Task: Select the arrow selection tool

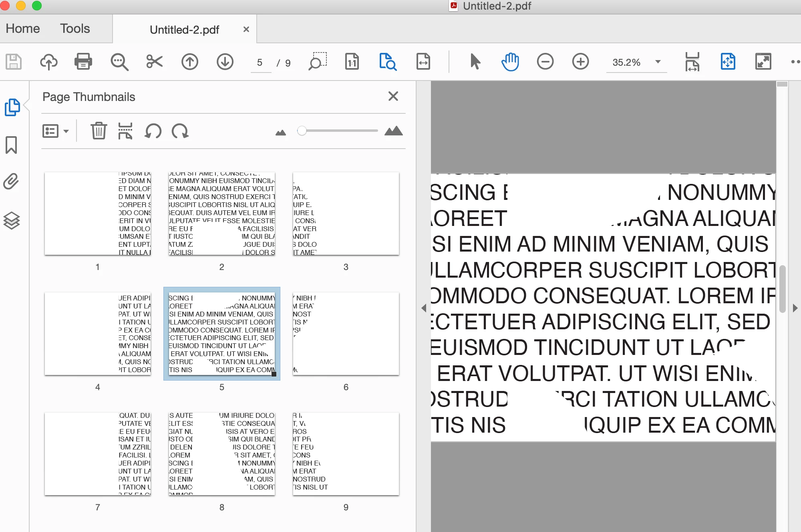Action: 475,62
